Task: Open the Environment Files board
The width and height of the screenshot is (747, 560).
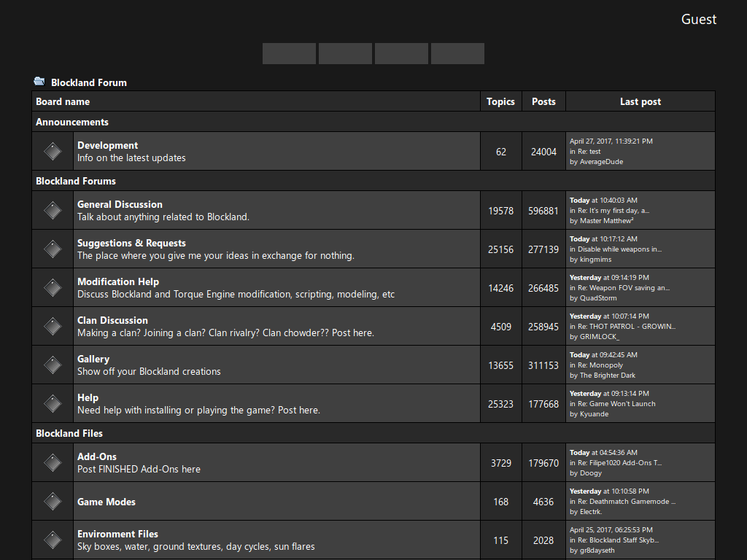Action: [x=117, y=534]
